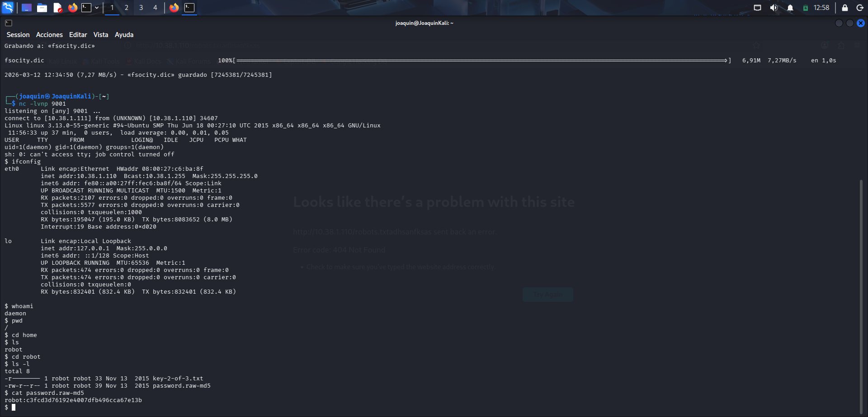Open the file manager in the taskbar
The image size is (868, 417).
point(42,7)
